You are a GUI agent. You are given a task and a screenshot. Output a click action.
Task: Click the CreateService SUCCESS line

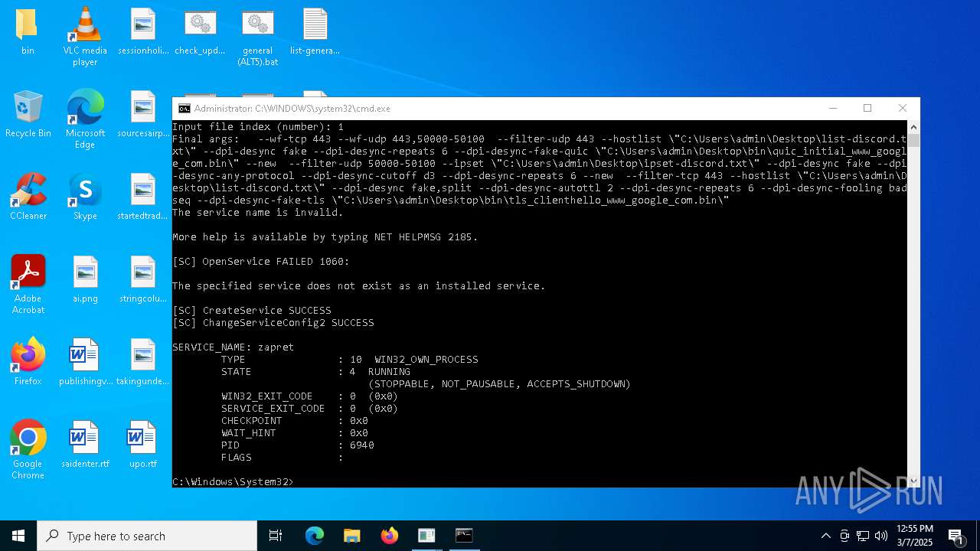tap(252, 311)
